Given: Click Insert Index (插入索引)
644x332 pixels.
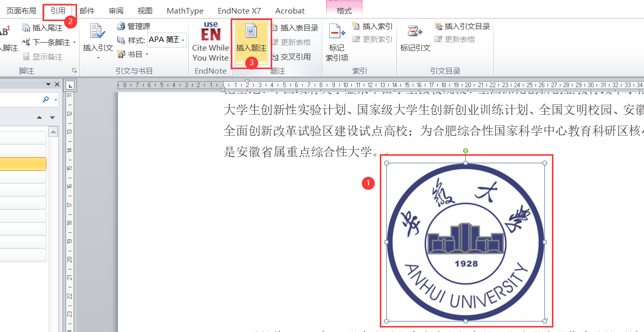Looking at the screenshot, I should coord(373,27).
